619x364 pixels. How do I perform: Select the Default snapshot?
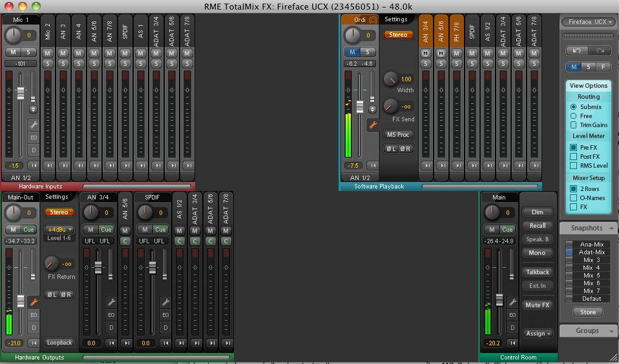coord(588,299)
